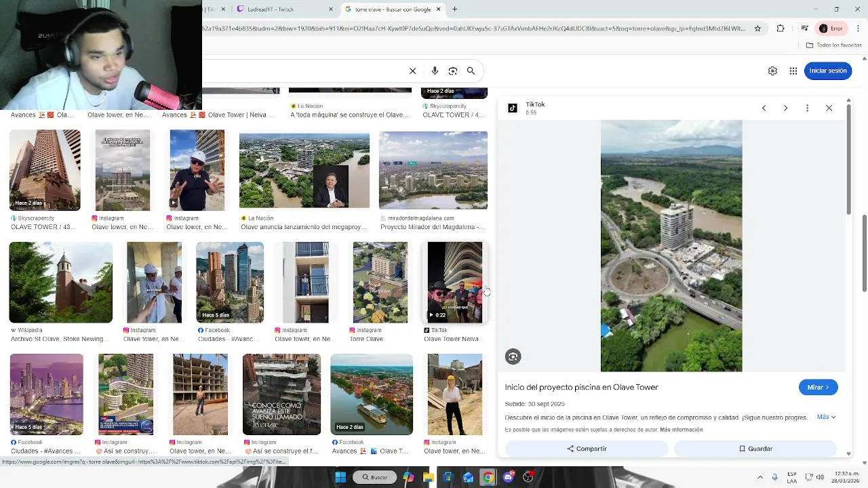Open Copilot from the taskbar

pyautogui.click(x=408, y=477)
